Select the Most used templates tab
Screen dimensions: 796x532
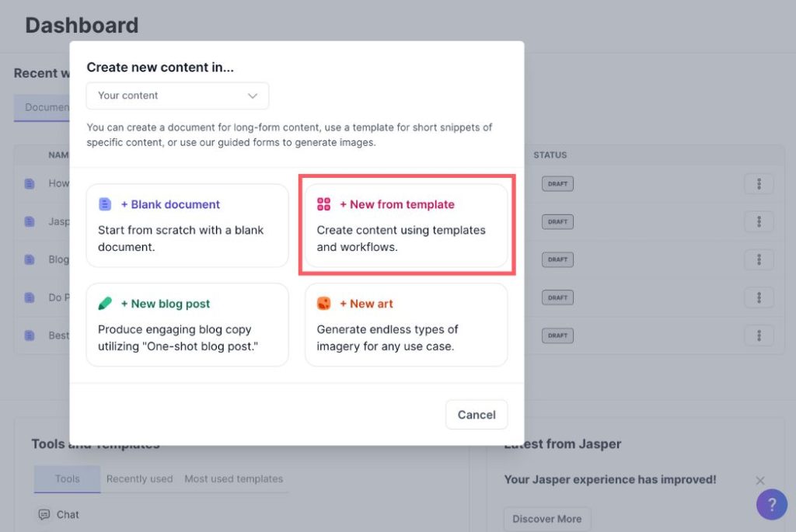point(234,478)
